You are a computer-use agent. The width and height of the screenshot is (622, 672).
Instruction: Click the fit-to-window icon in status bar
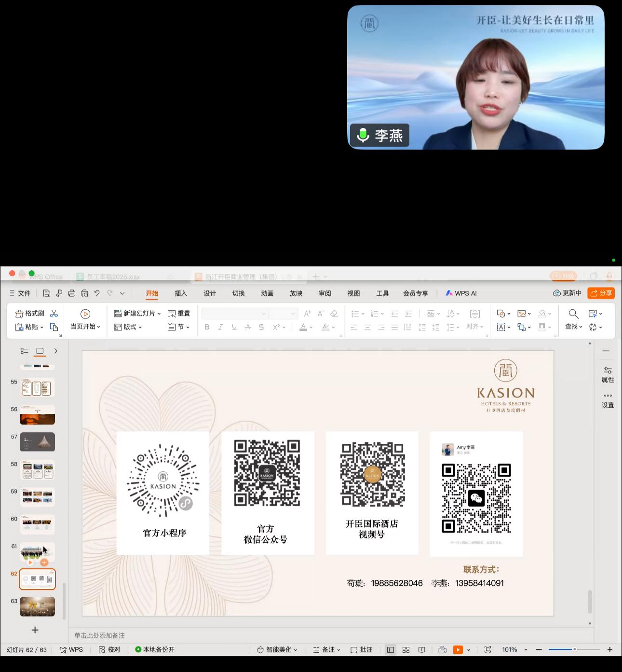(487, 650)
